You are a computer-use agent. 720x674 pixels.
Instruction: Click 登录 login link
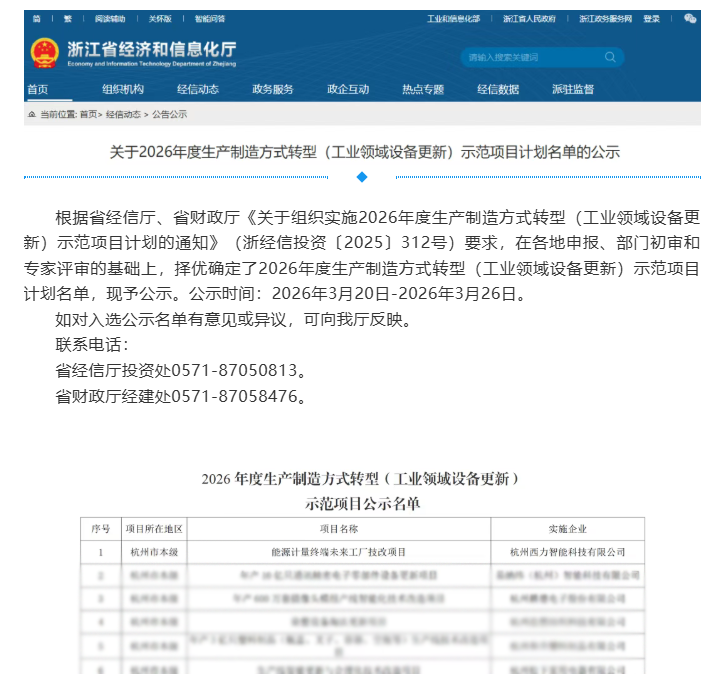point(651,18)
